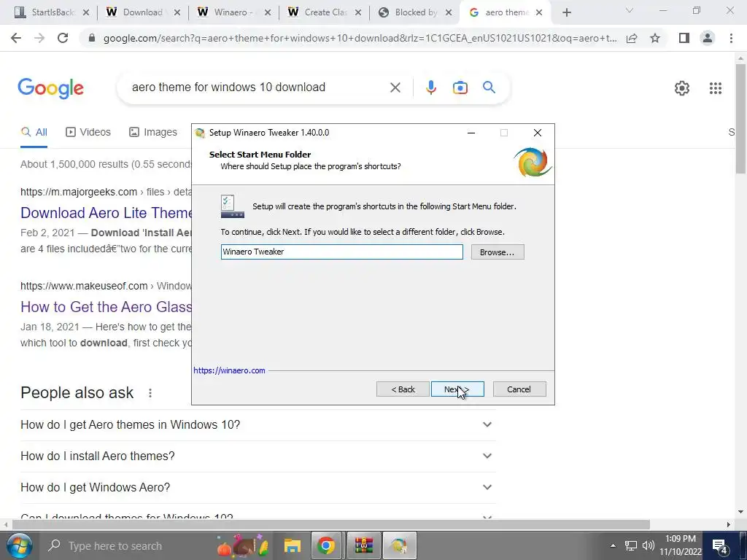Close the Blocked by tab

click(x=449, y=12)
